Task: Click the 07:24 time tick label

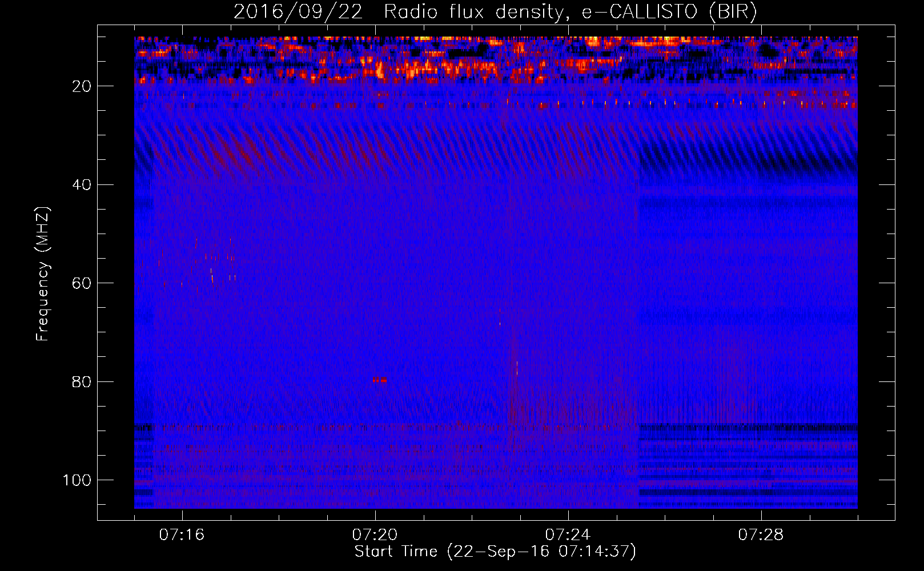Action: 568,535
